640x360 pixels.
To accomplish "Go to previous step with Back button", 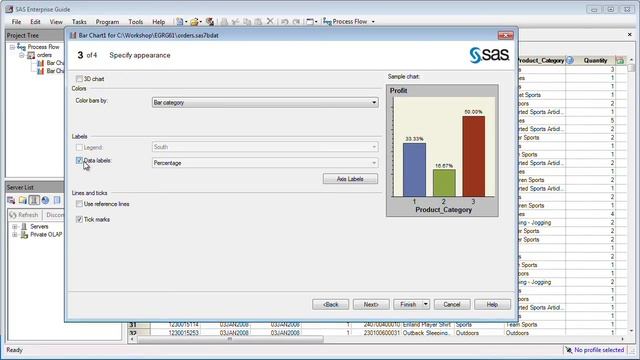I will (x=330, y=304).
